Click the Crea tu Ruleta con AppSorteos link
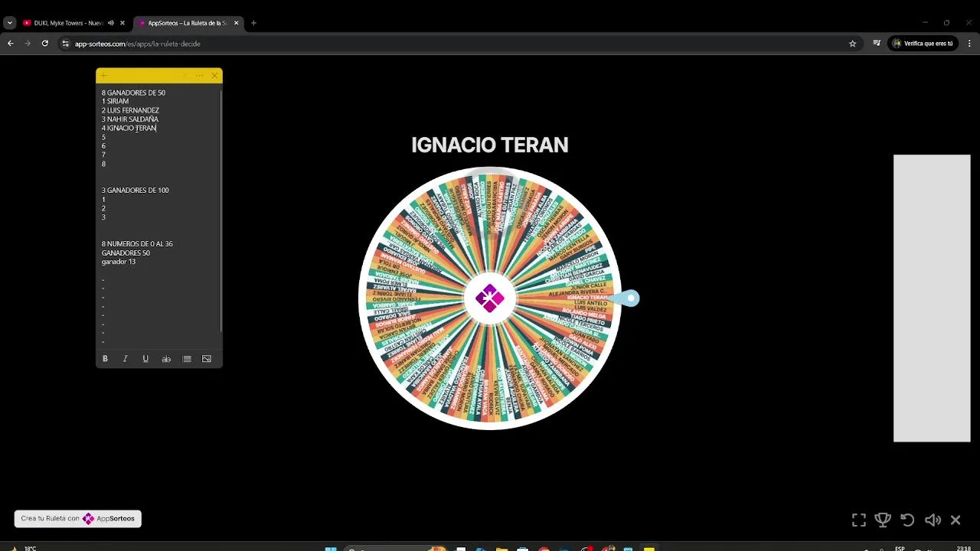 78,519
